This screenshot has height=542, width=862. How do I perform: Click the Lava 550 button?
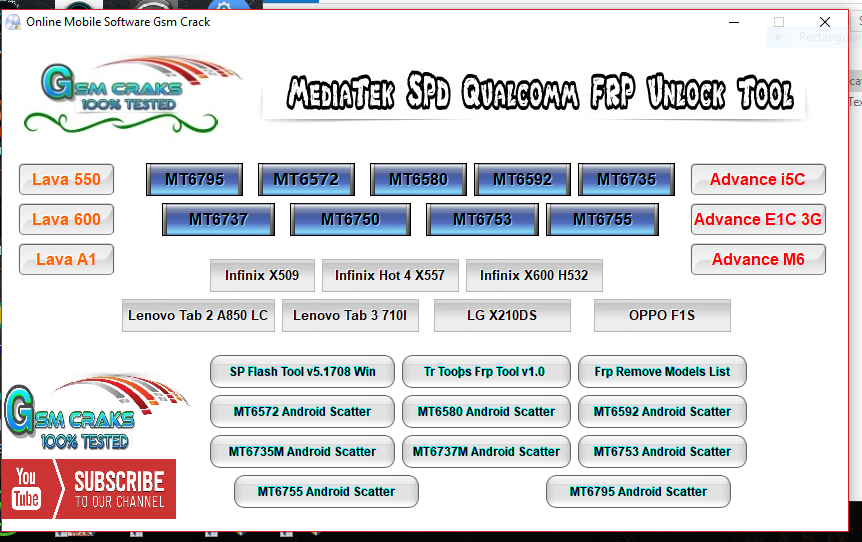pyautogui.click(x=67, y=179)
